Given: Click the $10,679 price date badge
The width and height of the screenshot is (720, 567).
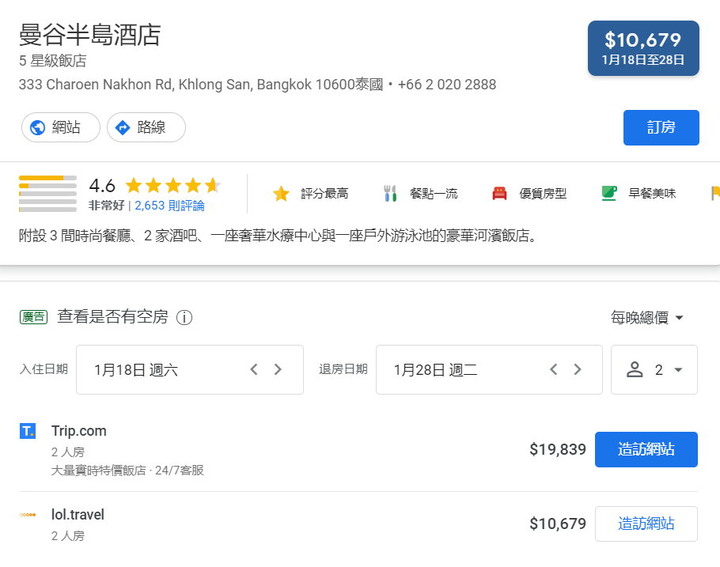Looking at the screenshot, I should [643, 48].
